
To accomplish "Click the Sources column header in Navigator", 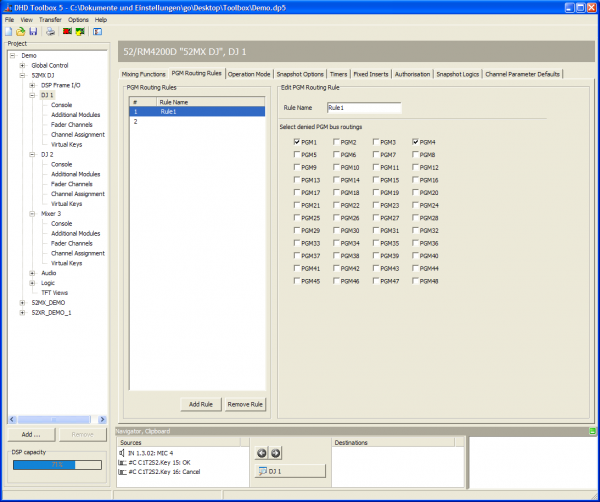I will [x=179, y=443].
